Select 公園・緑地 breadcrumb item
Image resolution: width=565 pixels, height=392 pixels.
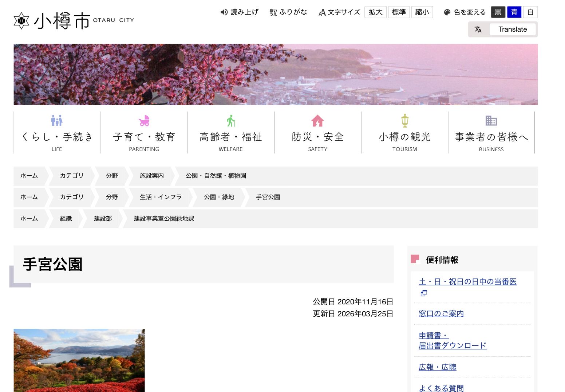(219, 197)
